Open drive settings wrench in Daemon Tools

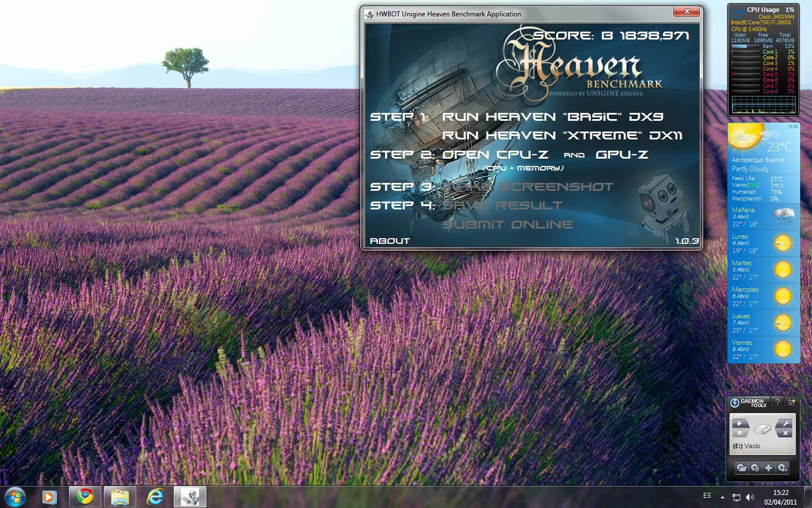tap(785, 423)
